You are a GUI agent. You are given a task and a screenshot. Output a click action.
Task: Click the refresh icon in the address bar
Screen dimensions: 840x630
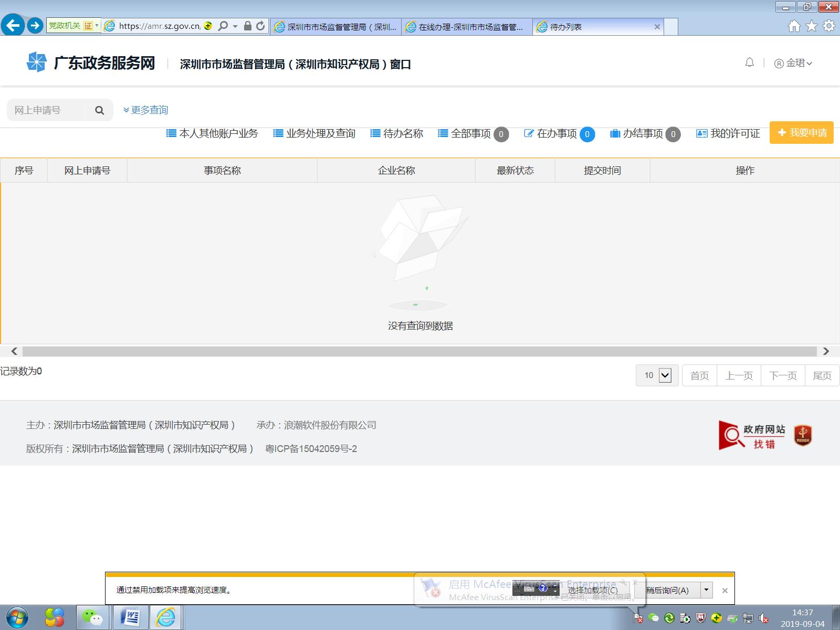[259, 25]
